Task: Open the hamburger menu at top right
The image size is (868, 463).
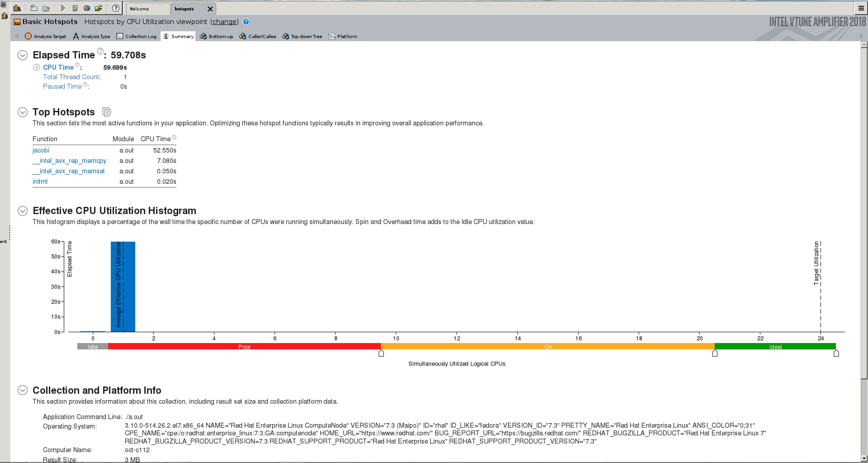Action: (x=861, y=8)
